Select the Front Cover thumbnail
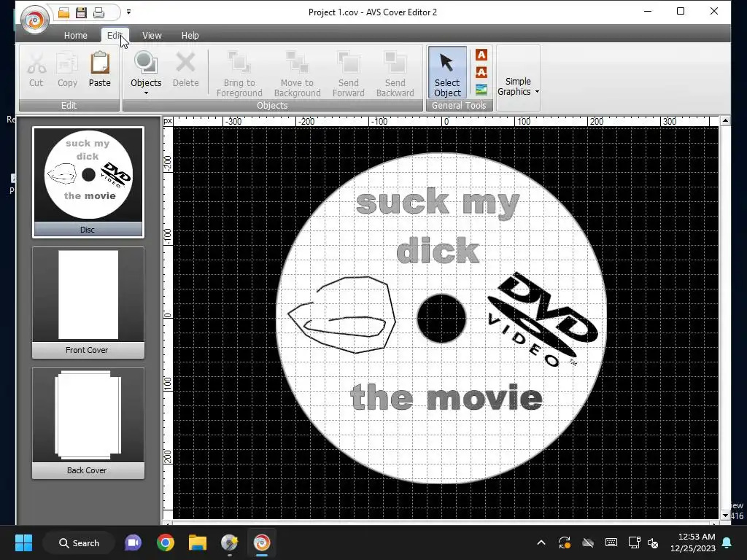 (x=88, y=303)
